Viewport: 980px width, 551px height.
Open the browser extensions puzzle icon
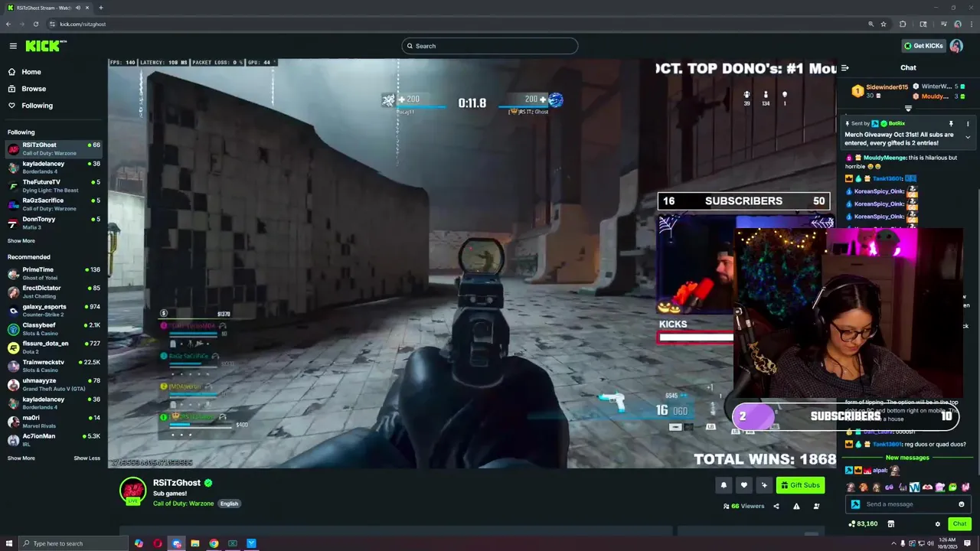pos(903,24)
